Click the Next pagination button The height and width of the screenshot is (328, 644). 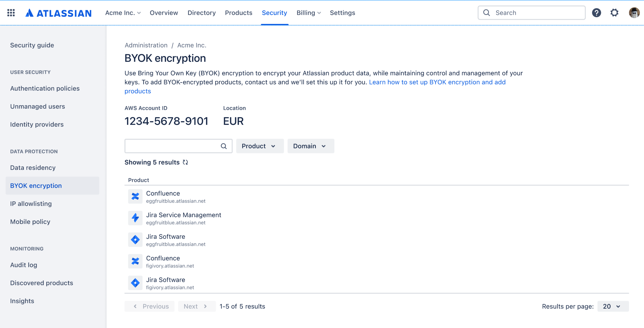tap(197, 306)
